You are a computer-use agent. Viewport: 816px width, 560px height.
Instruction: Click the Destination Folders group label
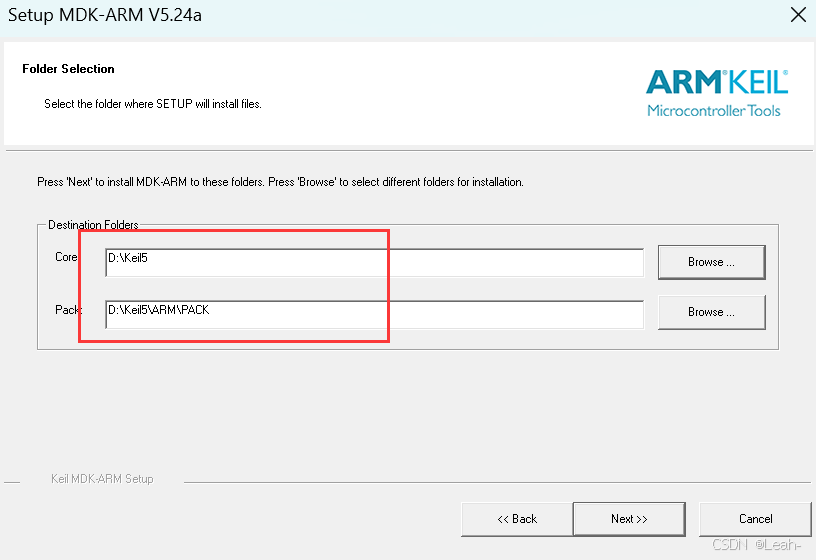pos(93,225)
